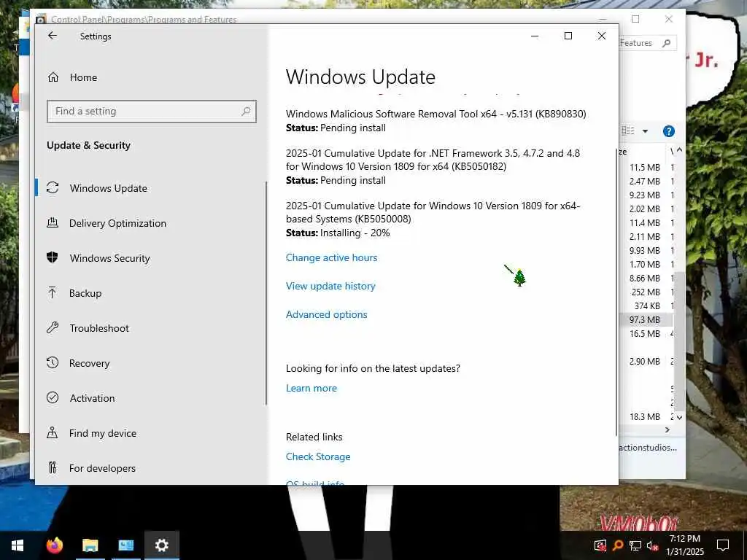747x560 pixels.
Task: Click the Find my device person icon
Action: [53, 432]
